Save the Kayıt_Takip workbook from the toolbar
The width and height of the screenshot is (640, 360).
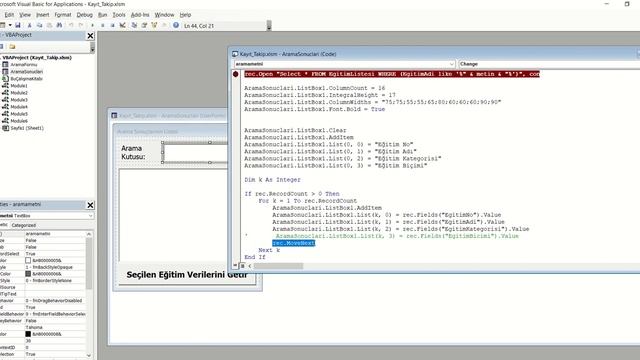click(x=18, y=25)
